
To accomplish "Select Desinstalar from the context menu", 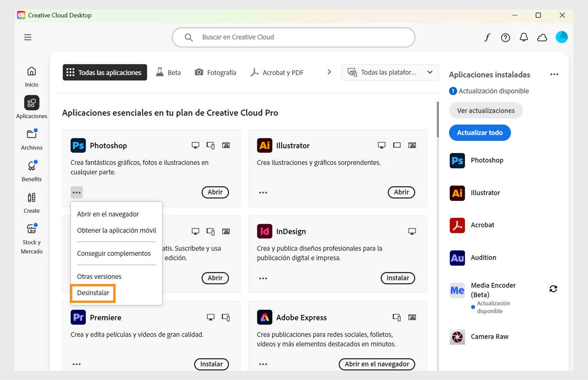I will (93, 293).
